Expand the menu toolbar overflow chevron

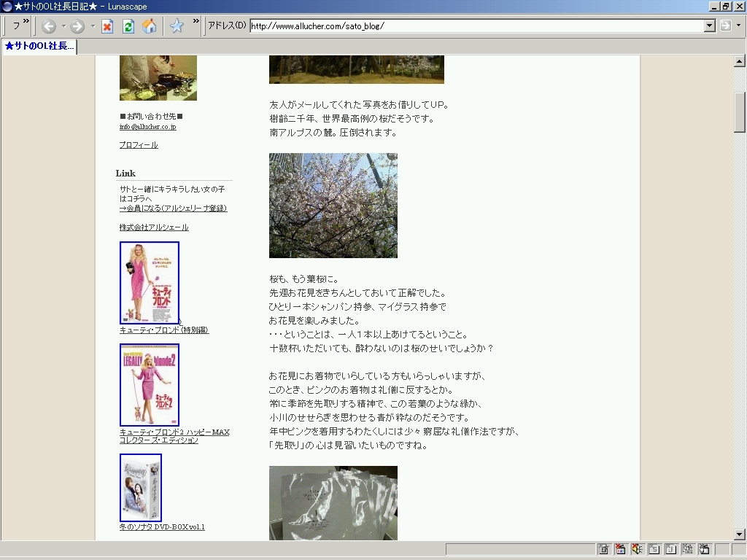(26, 22)
